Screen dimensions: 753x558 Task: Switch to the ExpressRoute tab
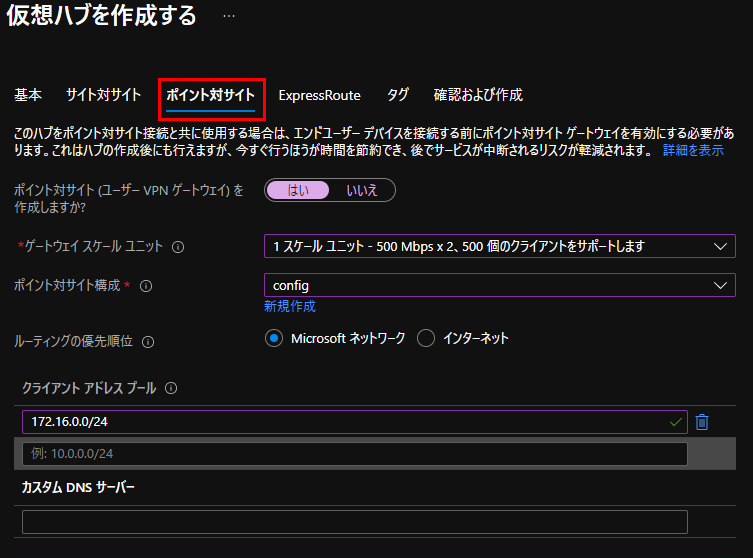pyautogui.click(x=319, y=95)
